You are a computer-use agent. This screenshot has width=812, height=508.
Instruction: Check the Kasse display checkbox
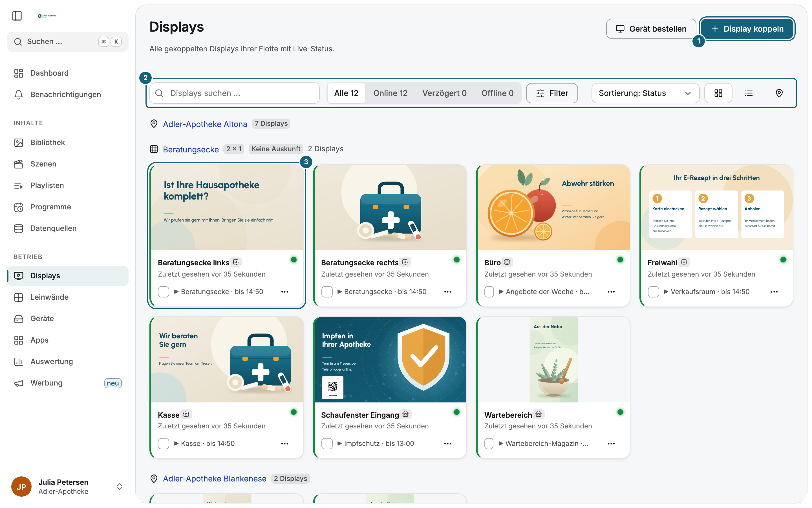(x=164, y=443)
